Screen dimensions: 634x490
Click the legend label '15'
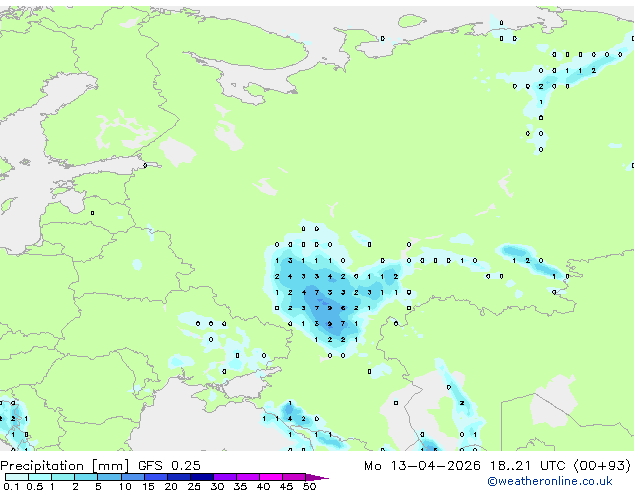pos(148,486)
